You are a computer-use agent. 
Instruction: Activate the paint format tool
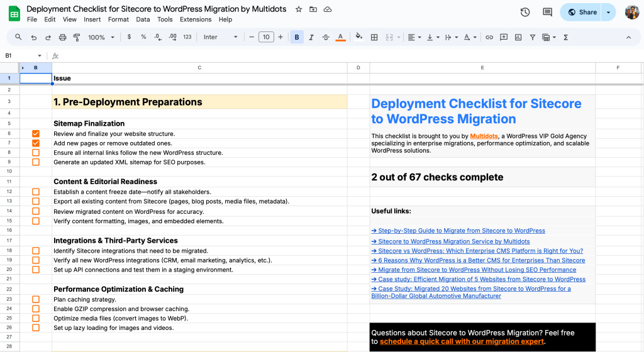tap(76, 37)
